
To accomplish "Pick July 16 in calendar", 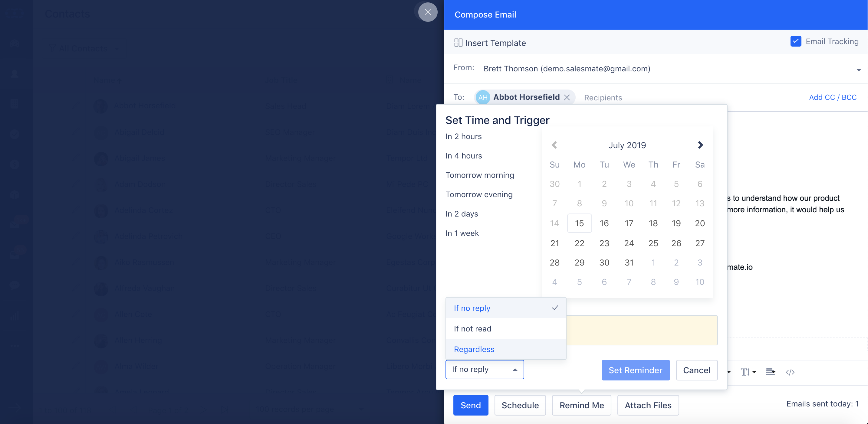I will (604, 223).
